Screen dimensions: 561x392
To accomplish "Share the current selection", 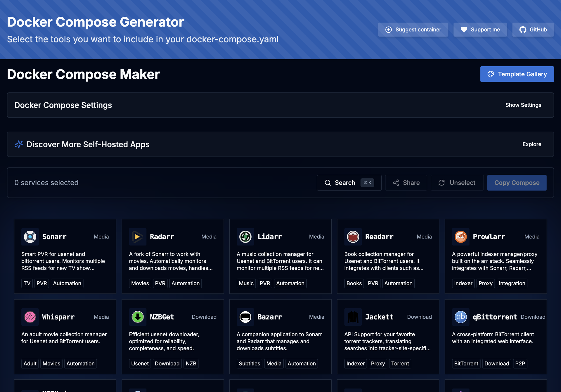I will click(x=406, y=183).
